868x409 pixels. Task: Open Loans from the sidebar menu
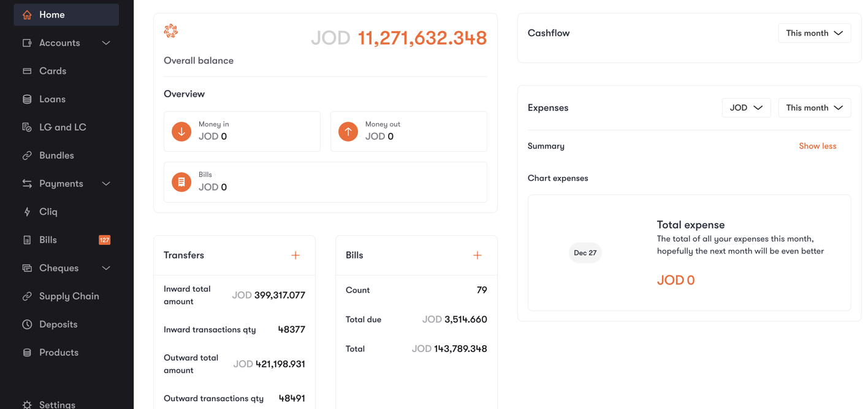(52, 99)
